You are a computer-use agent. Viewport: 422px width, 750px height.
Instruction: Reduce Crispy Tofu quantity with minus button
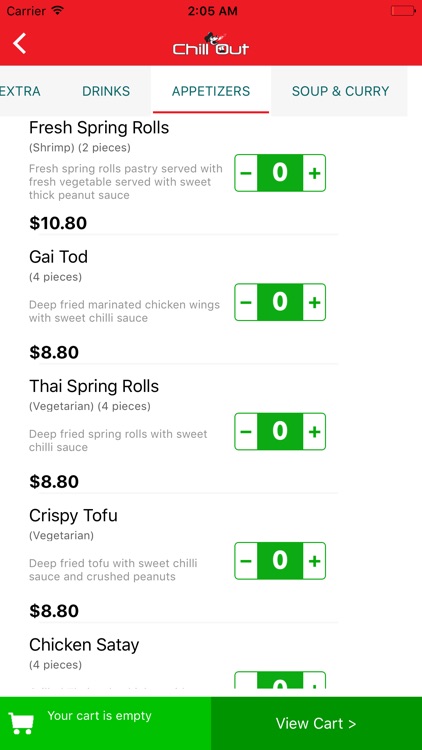[x=246, y=561]
